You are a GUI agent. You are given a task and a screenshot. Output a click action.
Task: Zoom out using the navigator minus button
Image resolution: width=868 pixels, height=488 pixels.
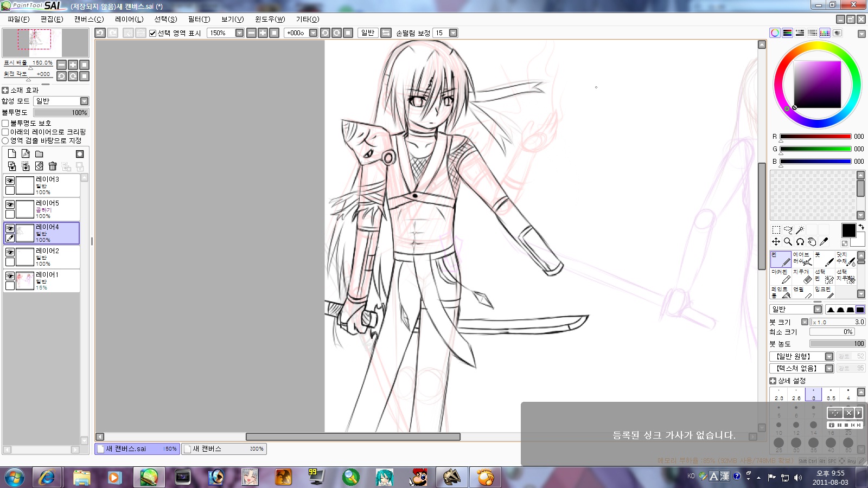pyautogui.click(x=62, y=65)
